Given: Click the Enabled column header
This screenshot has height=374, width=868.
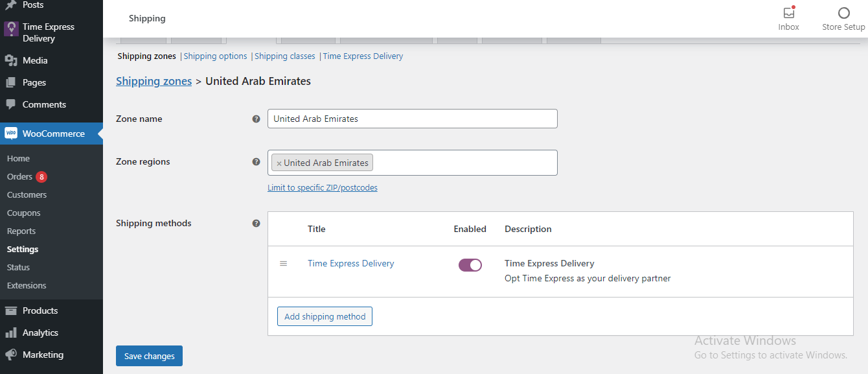Looking at the screenshot, I should tap(470, 229).
